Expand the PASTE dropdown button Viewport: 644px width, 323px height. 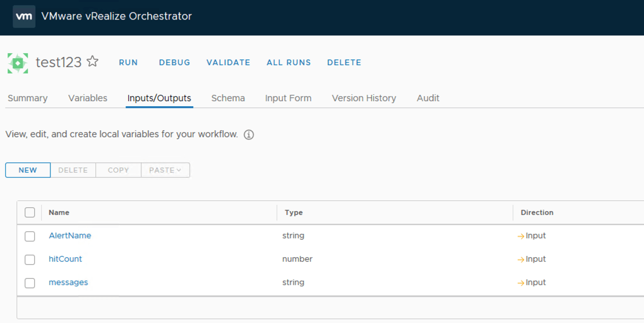point(165,170)
